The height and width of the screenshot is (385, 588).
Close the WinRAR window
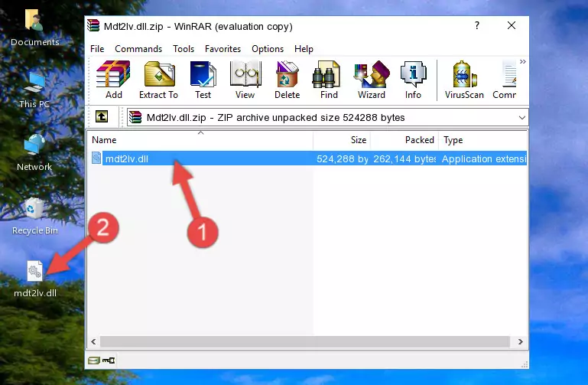(x=512, y=25)
